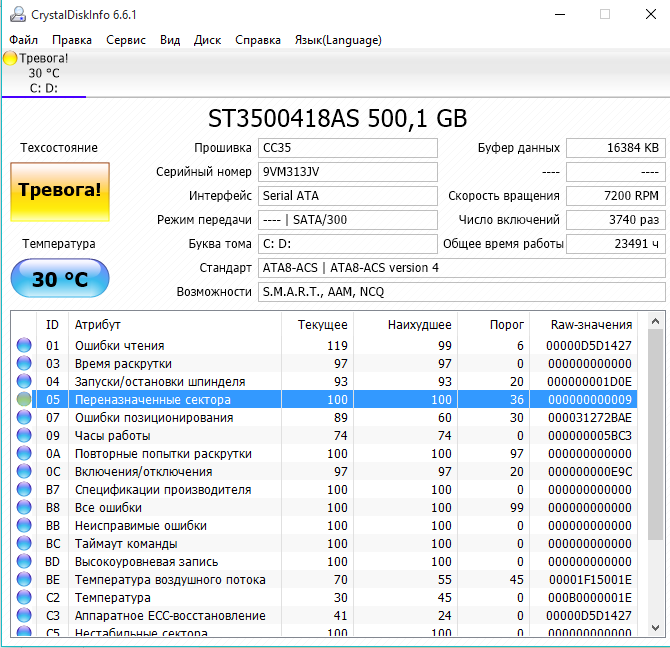The width and height of the screenshot is (670, 648).
Task: Click the Скорость вращения label
Action: coord(504,196)
